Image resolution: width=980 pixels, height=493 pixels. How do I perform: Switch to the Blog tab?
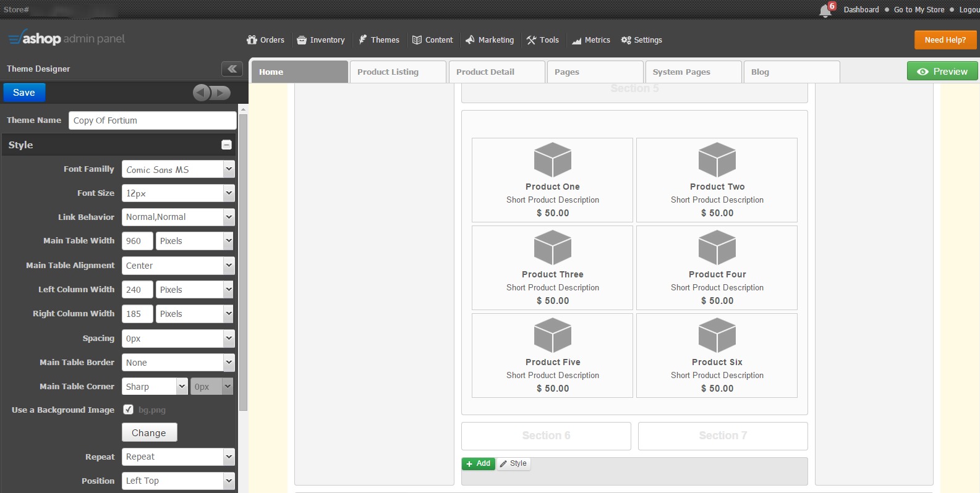792,72
